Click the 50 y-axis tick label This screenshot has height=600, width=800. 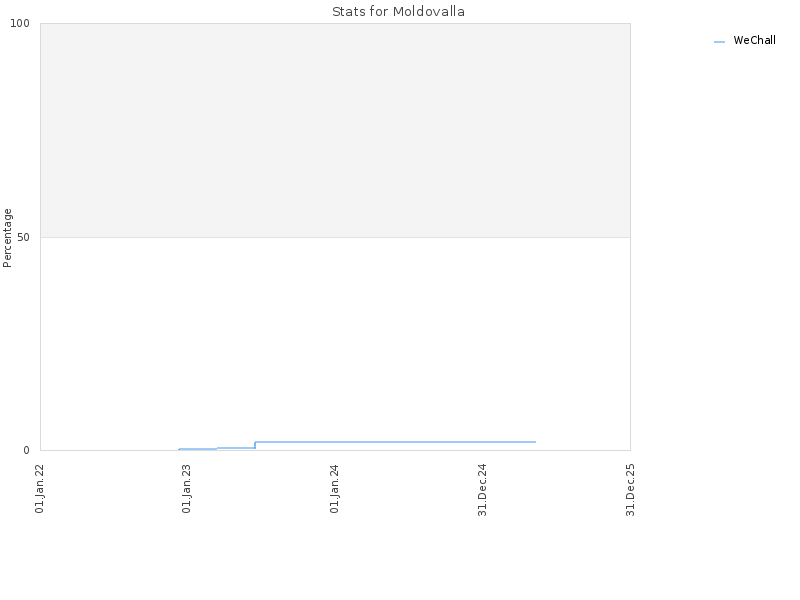click(23, 237)
